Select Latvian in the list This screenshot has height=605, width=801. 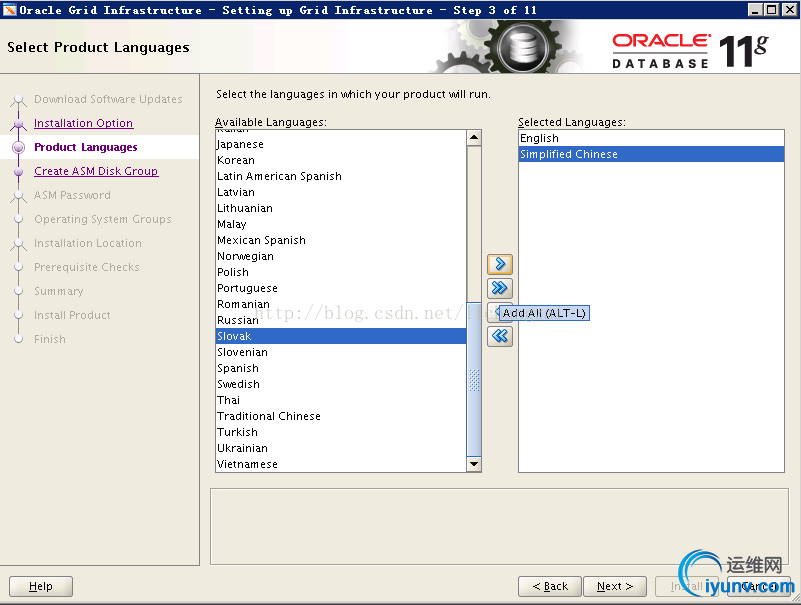click(x=341, y=192)
